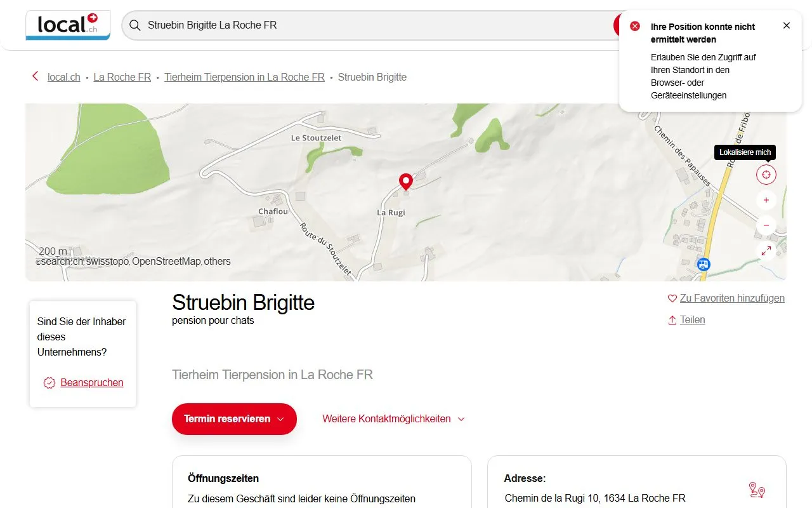Dismiss the position error notification with the X
812x508 pixels.
787,25
